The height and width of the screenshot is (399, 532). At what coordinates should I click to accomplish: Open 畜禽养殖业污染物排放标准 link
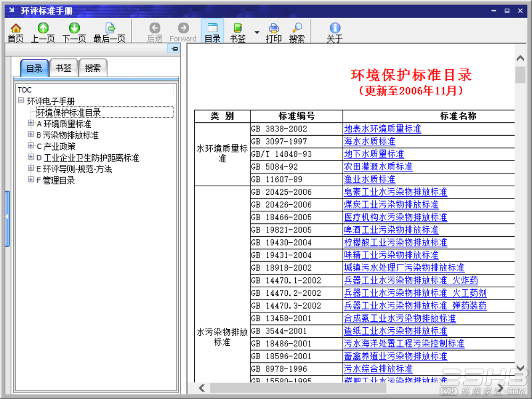click(x=396, y=356)
